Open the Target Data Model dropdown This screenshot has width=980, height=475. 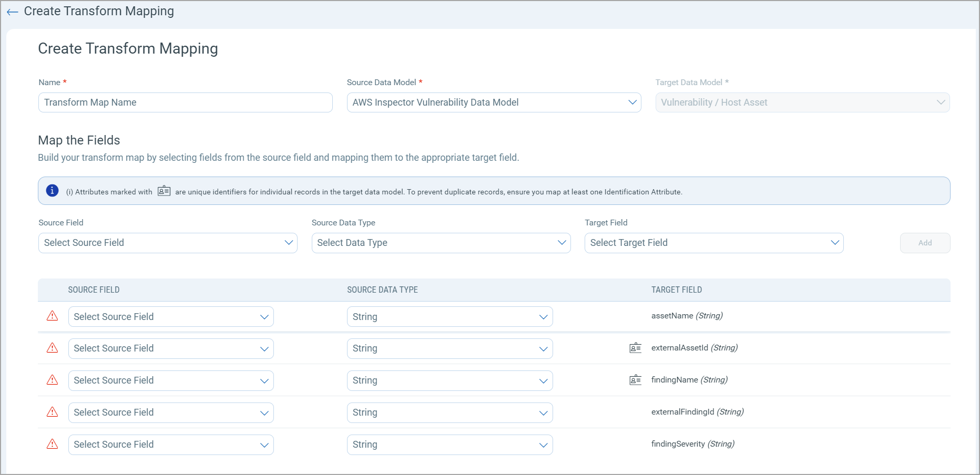point(802,102)
